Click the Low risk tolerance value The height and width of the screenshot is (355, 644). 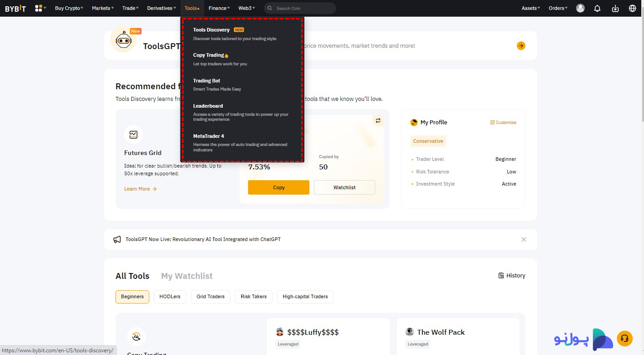click(511, 172)
